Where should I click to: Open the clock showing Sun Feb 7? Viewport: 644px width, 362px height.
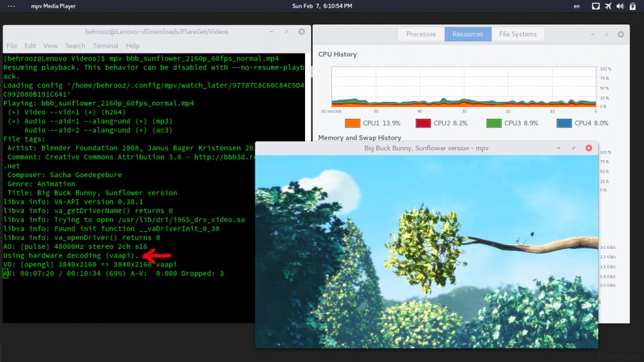[x=322, y=6]
